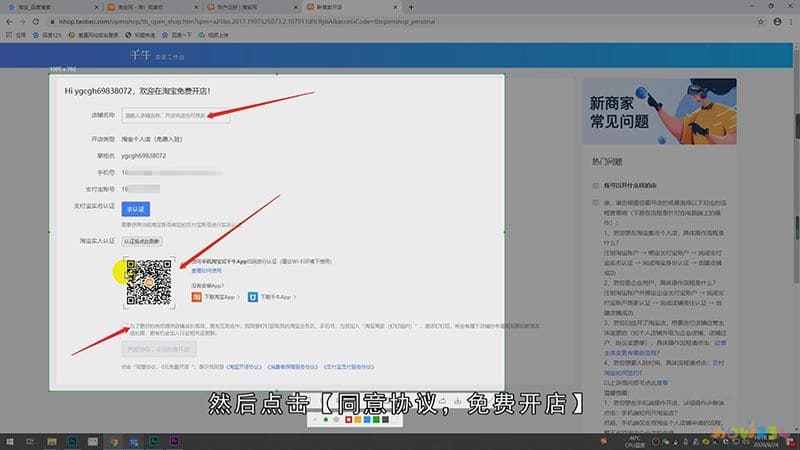
Task: Bookmark page with the star icon
Action: (761, 21)
